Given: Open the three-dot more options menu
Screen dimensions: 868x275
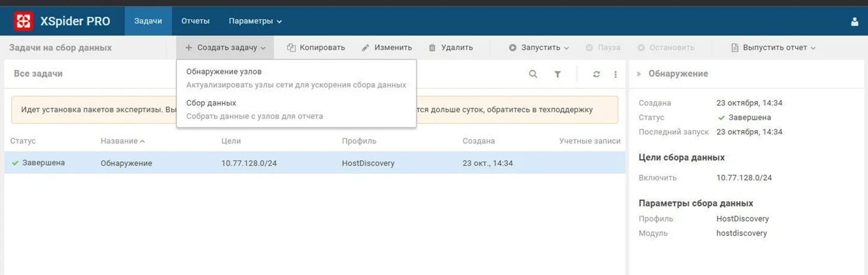Looking at the screenshot, I should [615, 74].
